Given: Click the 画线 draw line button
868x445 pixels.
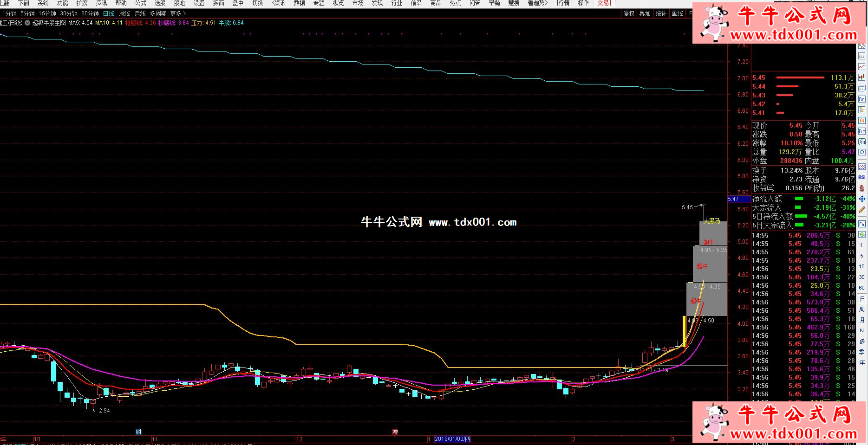Looking at the screenshot, I should (x=677, y=13).
